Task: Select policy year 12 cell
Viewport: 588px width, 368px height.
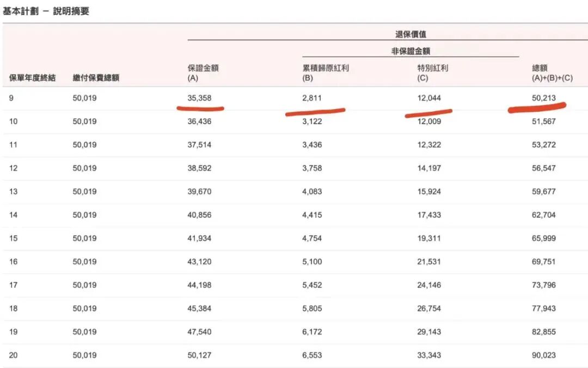Action: tap(14, 168)
